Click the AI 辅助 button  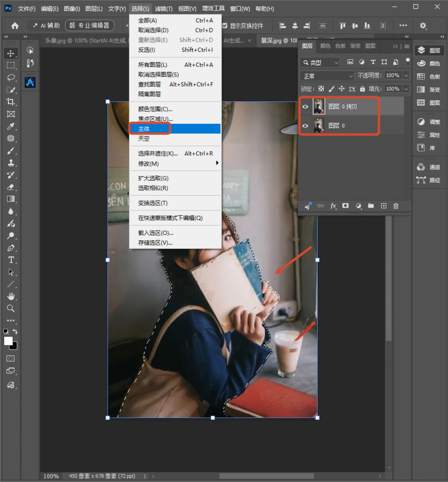point(47,25)
